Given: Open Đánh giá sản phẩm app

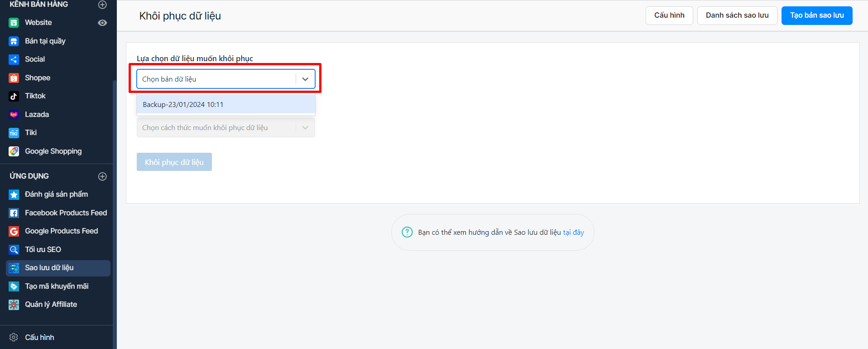Looking at the screenshot, I should [x=57, y=194].
